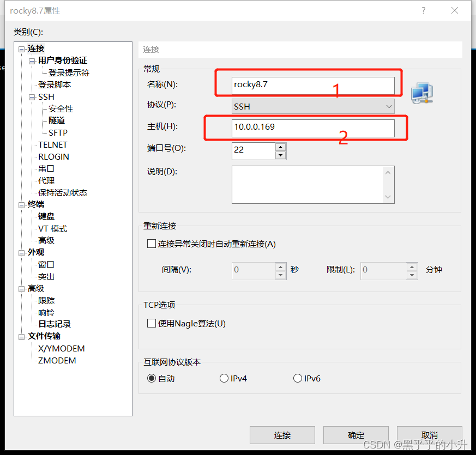The image size is (476, 455).
Task: Select the IPv4 radio button
Action: coord(224,378)
